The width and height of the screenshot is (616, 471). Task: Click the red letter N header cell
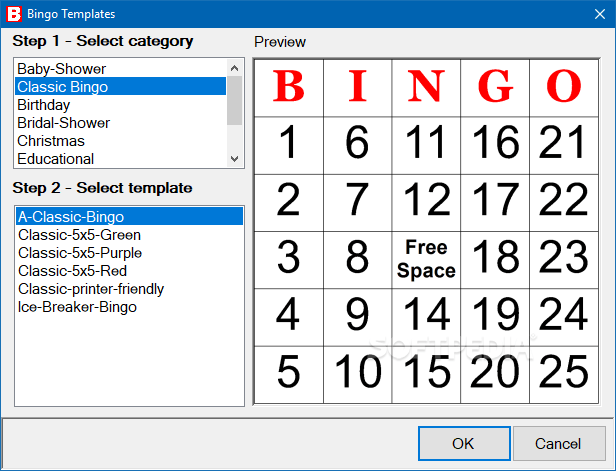426,88
